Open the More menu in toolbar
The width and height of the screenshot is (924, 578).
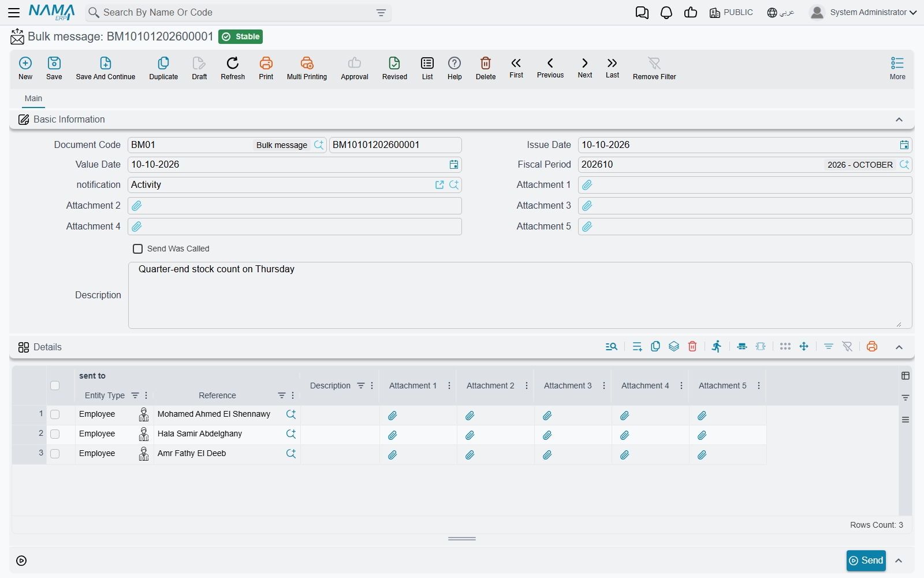point(897,68)
